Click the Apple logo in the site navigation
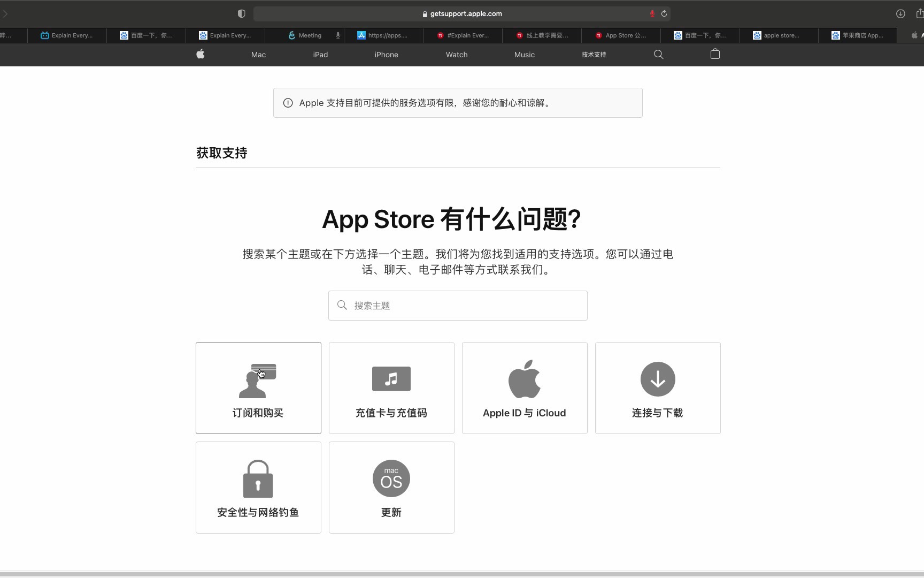Viewport: 924px width, 578px height. pos(201,54)
